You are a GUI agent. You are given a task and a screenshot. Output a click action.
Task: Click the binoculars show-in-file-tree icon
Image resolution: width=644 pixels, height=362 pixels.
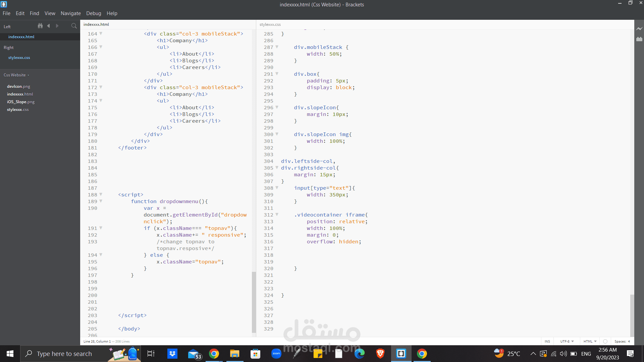pyautogui.click(x=40, y=26)
